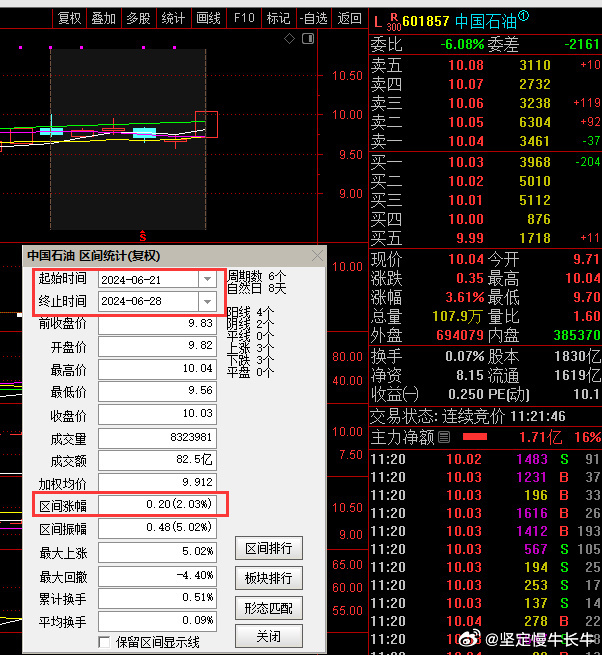Click the red 主力净额 bar indicator
This screenshot has height=655, width=602.
475,437
